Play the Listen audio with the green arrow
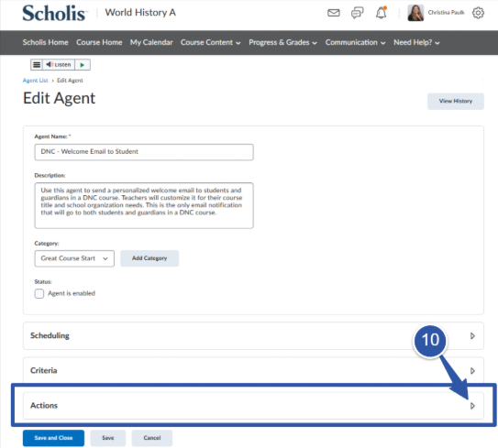The width and height of the screenshot is (498, 448). pyautogui.click(x=83, y=65)
